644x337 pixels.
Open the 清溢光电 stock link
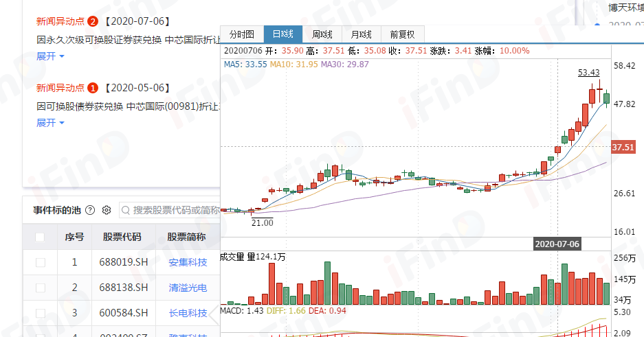pyautogui.click(x=188, y=288)
